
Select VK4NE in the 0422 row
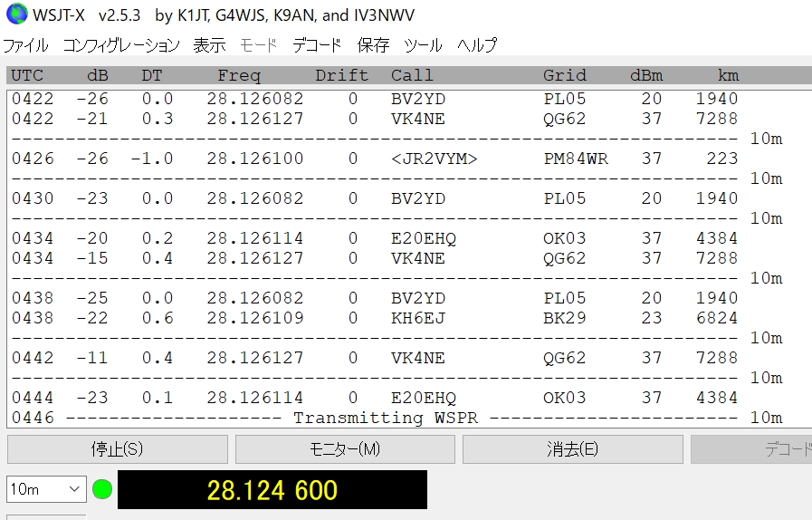(418, 119)
